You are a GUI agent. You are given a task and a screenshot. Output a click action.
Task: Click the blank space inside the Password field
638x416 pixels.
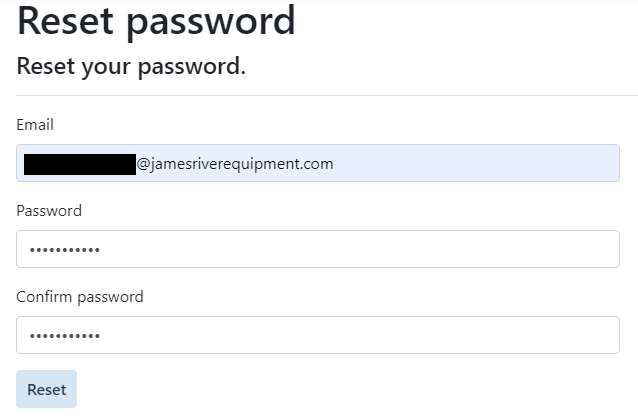400,249
